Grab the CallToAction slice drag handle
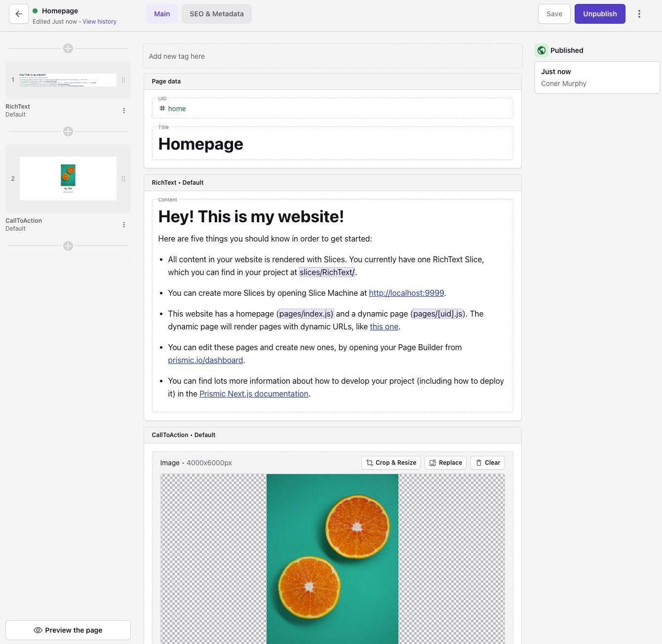The height and width of the screenshot is (644, 662). tap(123, 179)
